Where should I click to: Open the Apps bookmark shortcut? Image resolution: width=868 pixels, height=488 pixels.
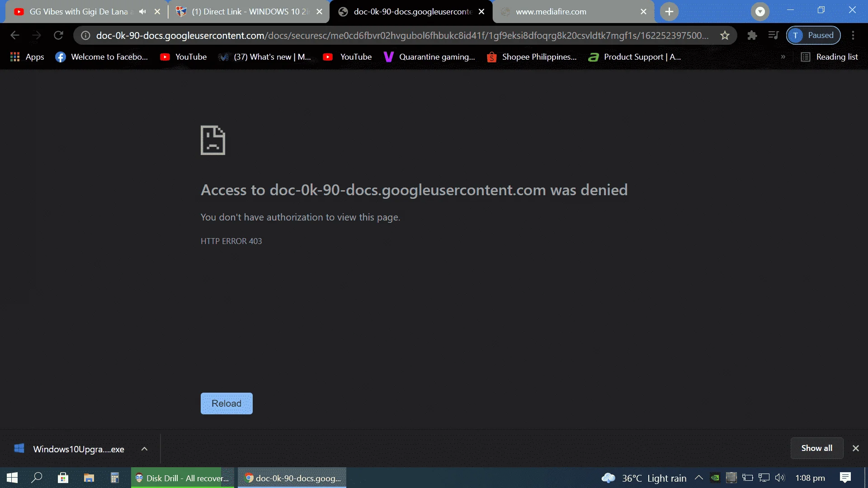[27, 57]
